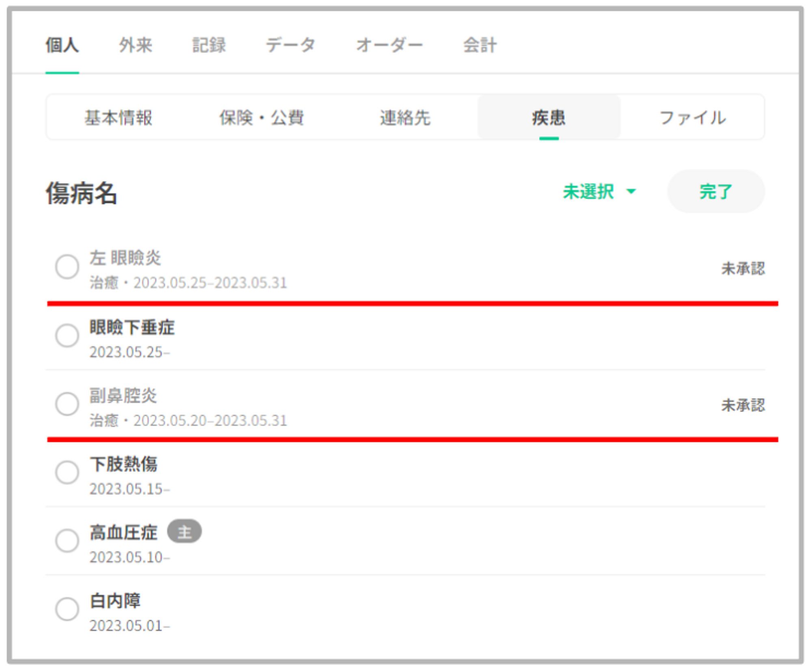812x671 pixels.
Task: Open the オーダー tab
Action: tap(389, 45)
